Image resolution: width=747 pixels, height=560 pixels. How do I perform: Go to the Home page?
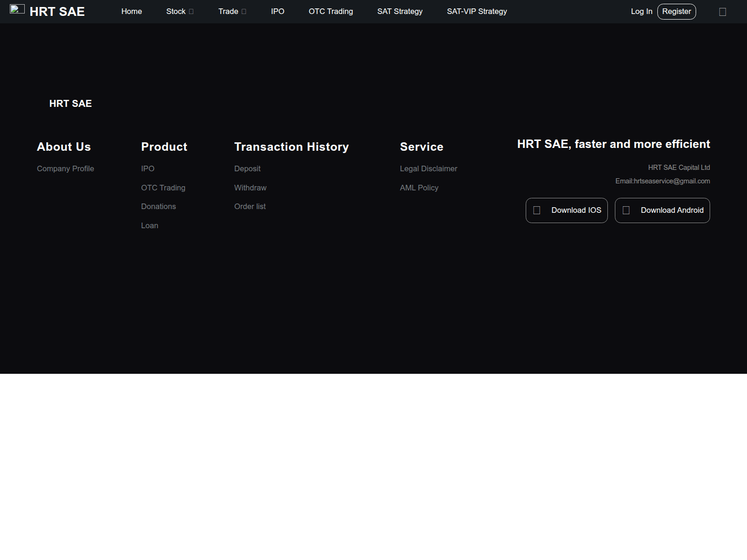pos(132,11)
